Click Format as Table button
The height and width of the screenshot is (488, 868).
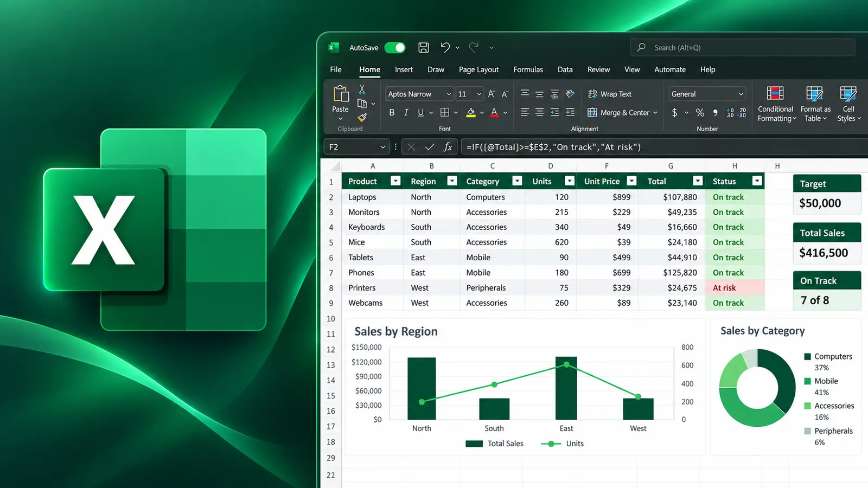pos(815,104)
